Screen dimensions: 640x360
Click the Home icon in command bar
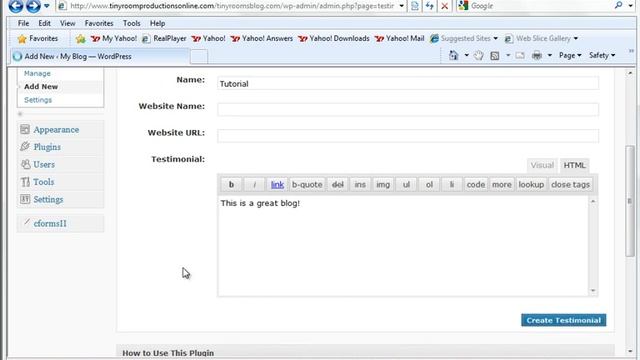453,55
